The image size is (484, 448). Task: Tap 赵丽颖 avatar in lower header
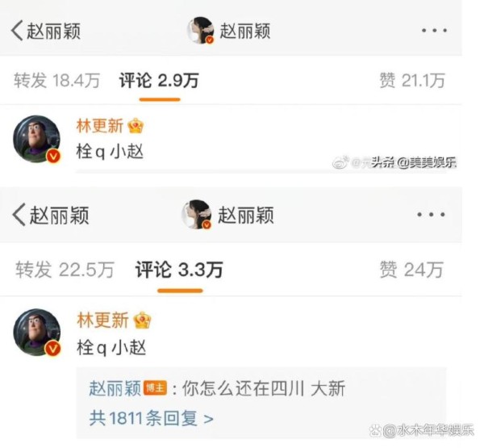(x=197, y=215)
